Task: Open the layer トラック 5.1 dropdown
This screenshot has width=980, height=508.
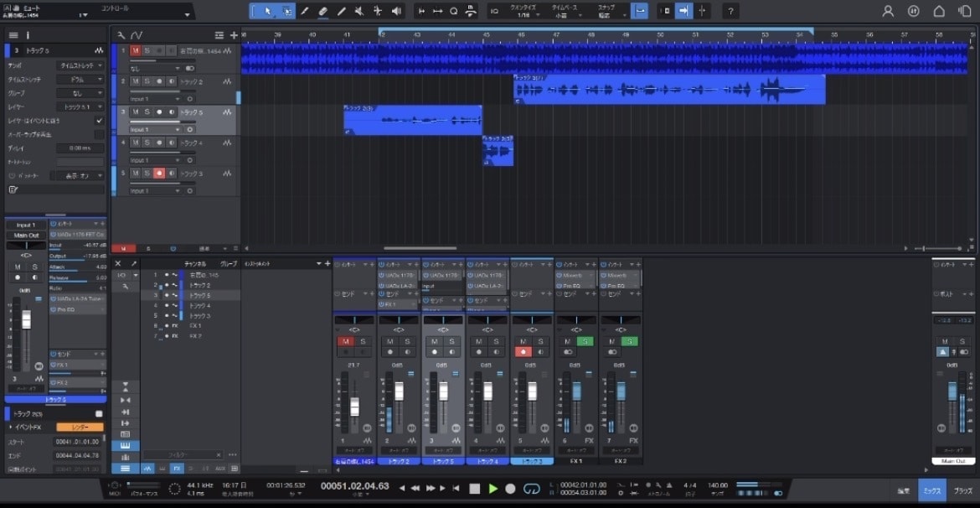Action: pos(80,107)
